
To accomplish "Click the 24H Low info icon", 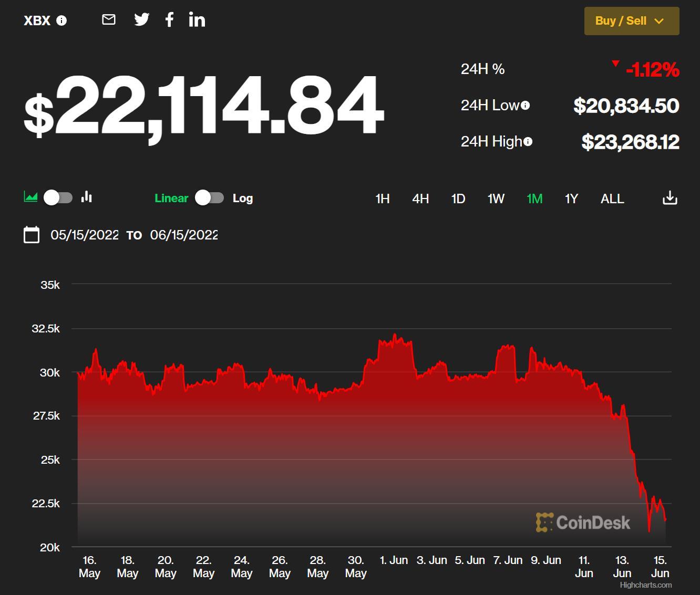I will click(x=525, y=106).
